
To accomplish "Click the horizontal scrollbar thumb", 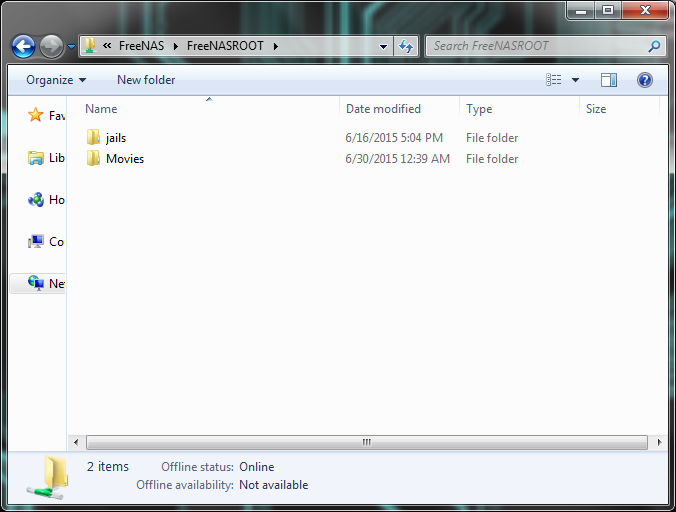I will point(366,442).
